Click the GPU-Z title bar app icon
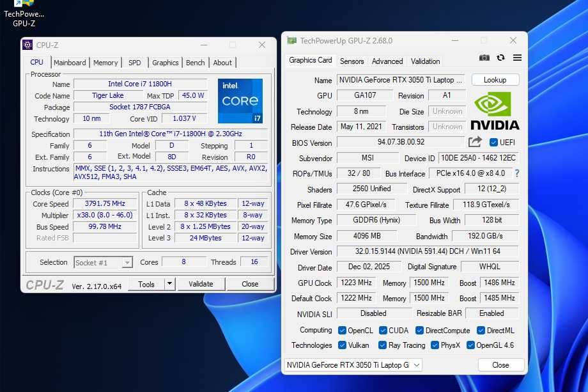Screen dimensions: 588x392 click(x=291, y=40)
